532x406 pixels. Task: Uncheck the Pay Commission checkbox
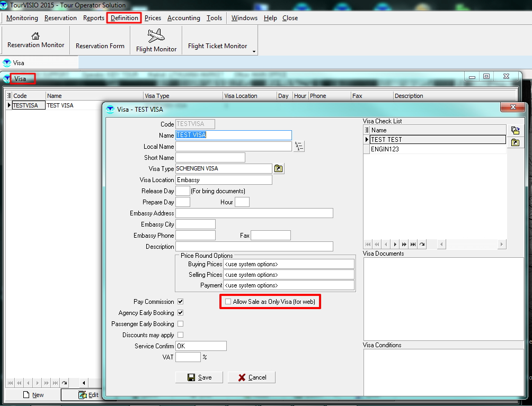(x=181, y=302)
